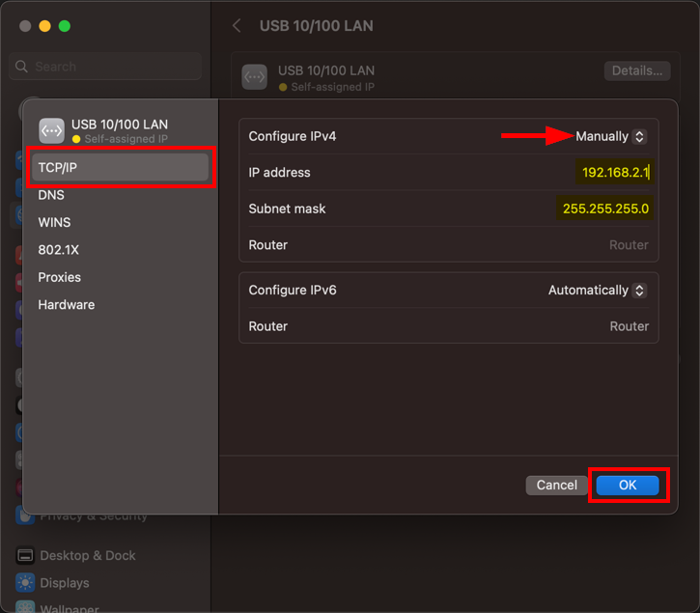
Task: Open the Hardware tab
Action: pos(66,304)
